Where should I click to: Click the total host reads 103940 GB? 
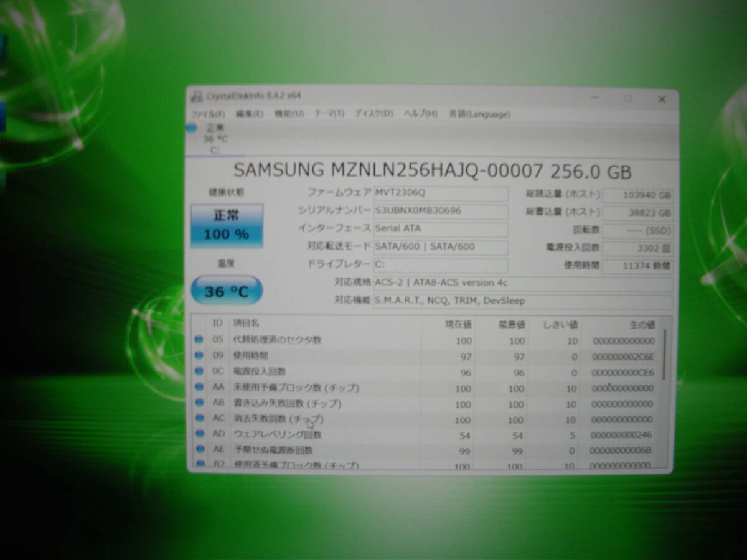[x=638, y=195]
